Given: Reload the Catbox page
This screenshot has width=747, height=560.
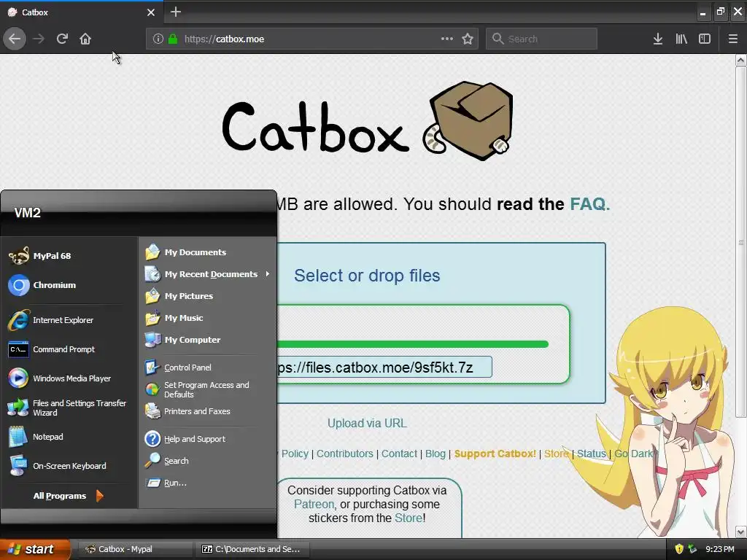Looking at the screenshot, I should tap(62, 39).
